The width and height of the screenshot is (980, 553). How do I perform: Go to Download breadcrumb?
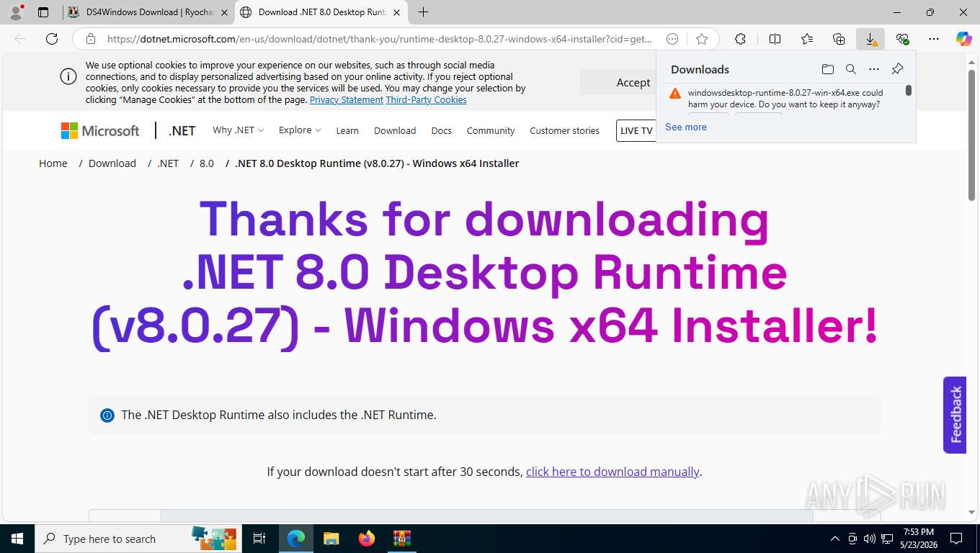pyautogui.click(x=112, y=163)
